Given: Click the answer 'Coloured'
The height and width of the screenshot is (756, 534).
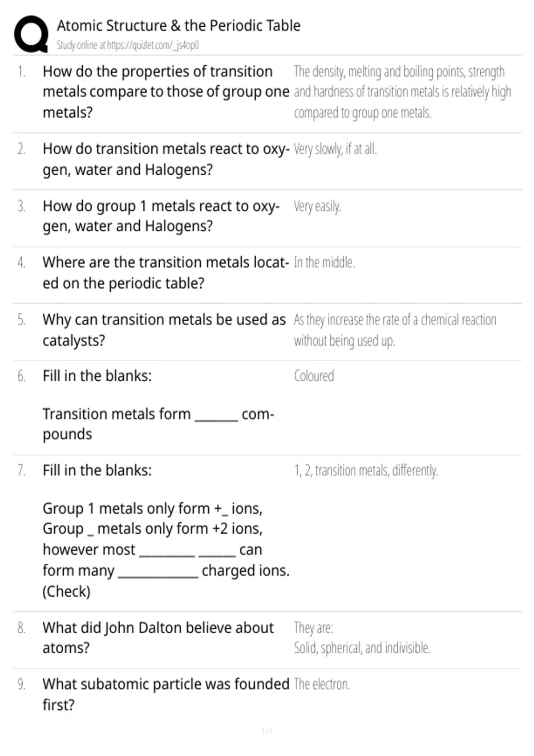Looking at the screenshot, I should pyautogui.click(x=314, y=376).
